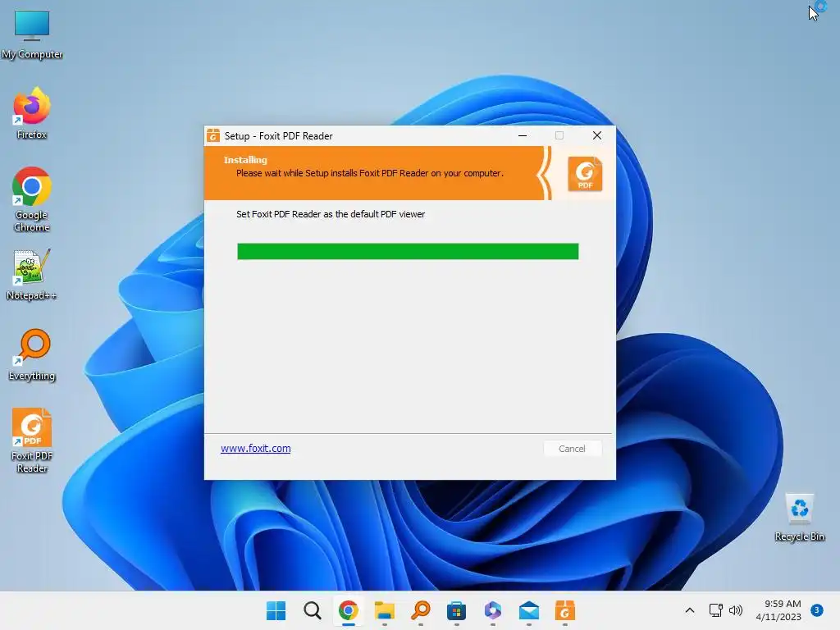Viewport: 840px width, 630px height.
Task: Click the Foxit PDF logo in setup header
Action: click(585, 174)
